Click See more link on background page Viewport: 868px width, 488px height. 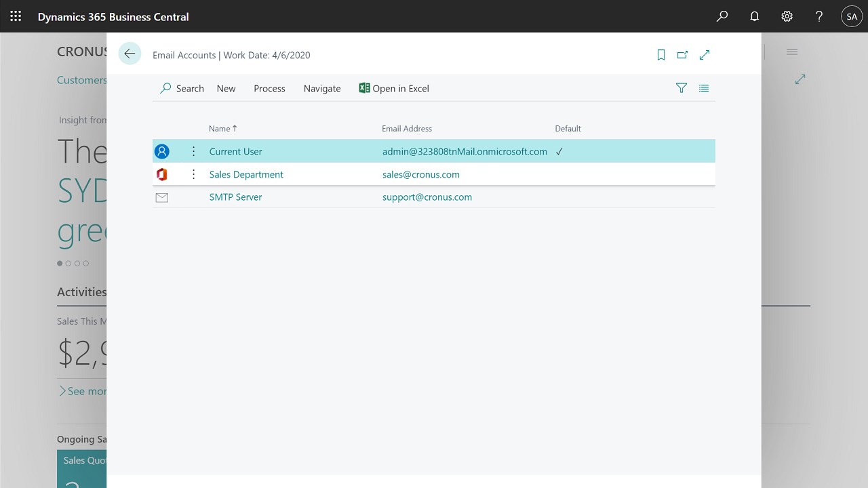83,391
